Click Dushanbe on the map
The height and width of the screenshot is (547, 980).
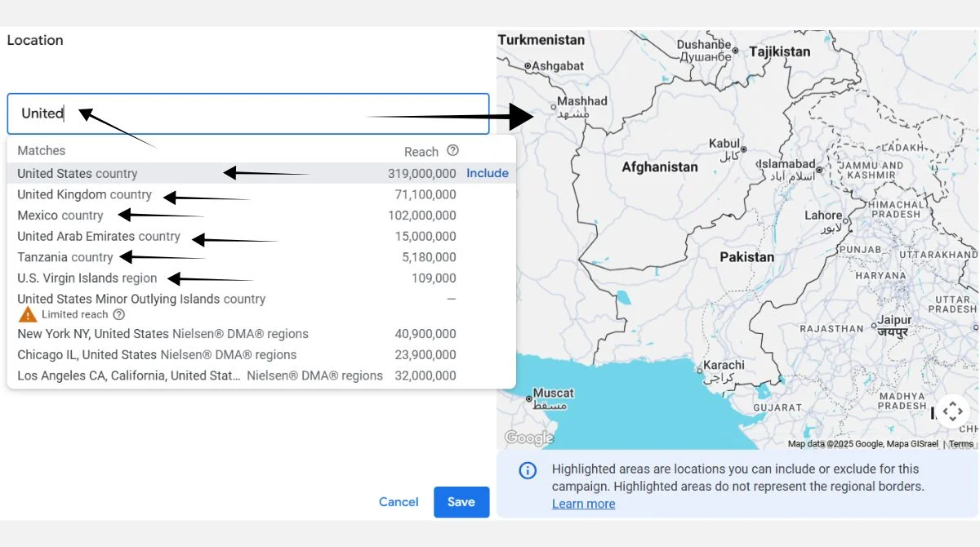(x=704, y=45)
